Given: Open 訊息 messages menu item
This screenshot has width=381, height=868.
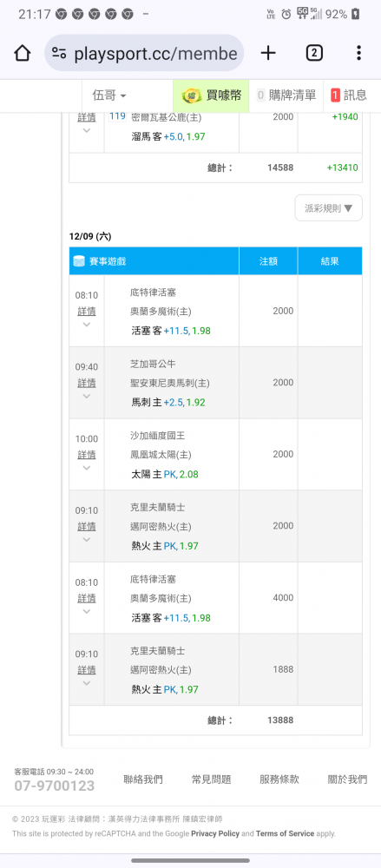Looking at the screenshot, I should (349, 95).
